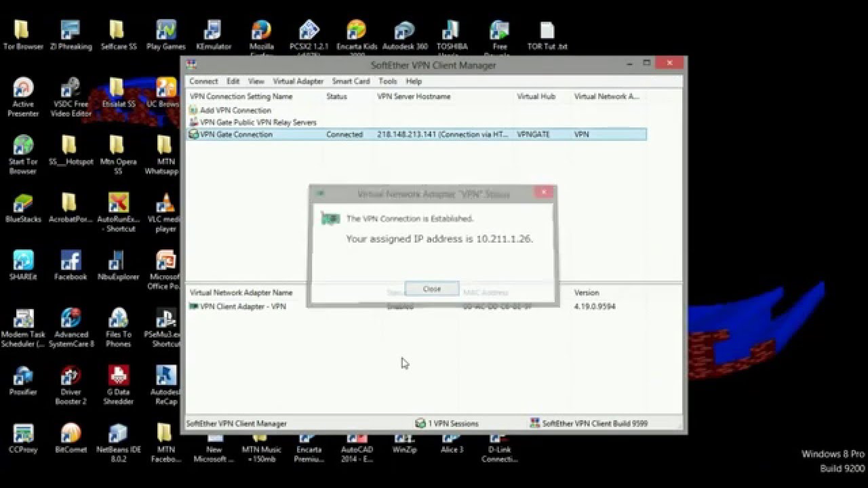Select the Selfcare SS folder
868x488 pixels.
[118, 36]
